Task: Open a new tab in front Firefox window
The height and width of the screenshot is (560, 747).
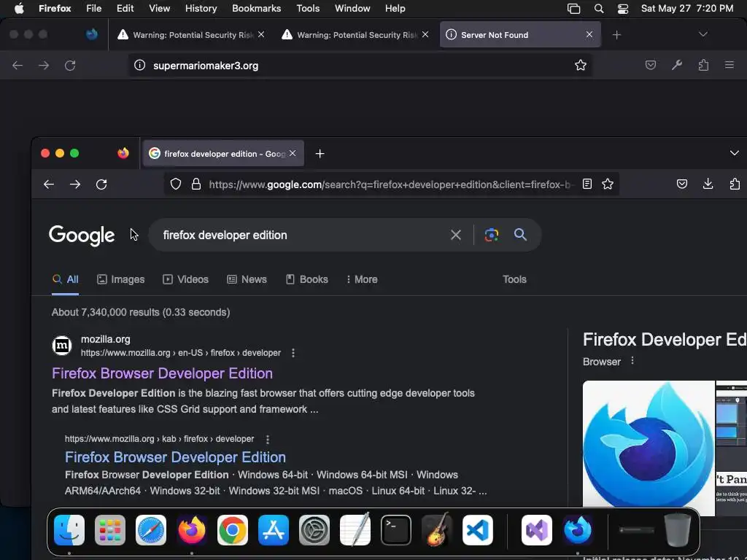Action: click(320, 153)
